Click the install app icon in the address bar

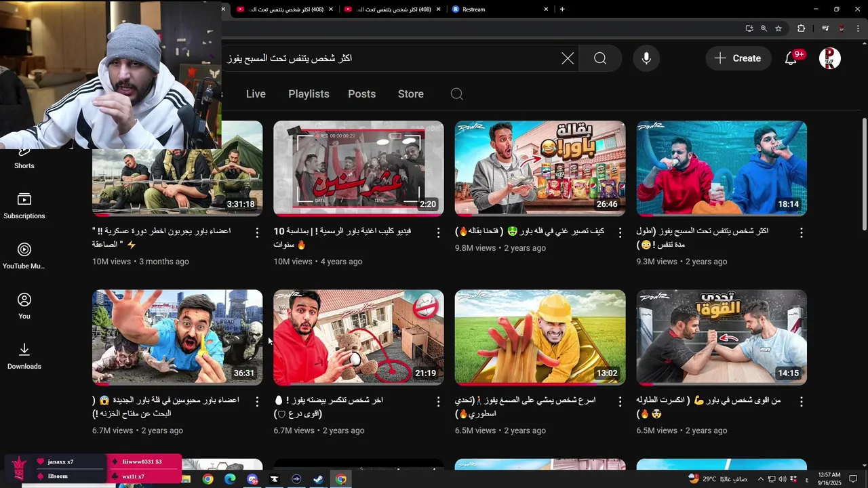click(x=749, y=28)
